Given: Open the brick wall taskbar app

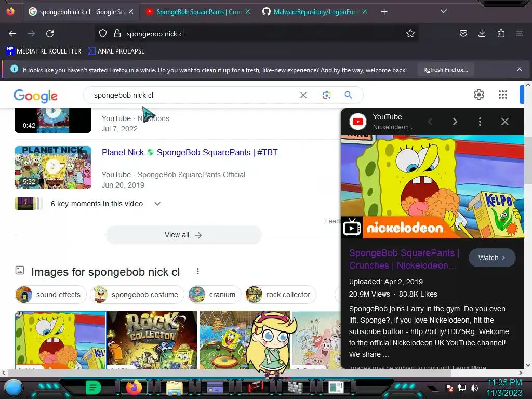Looking at the screenshot, I should pyautogui.click(x=295, y=388).
